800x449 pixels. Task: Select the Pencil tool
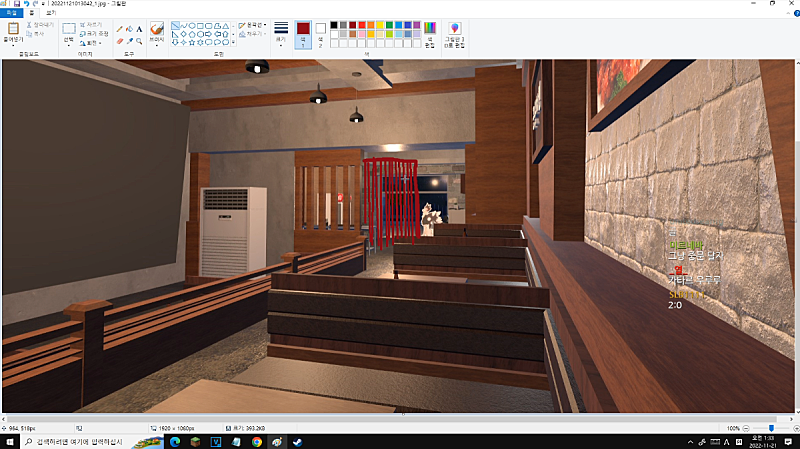click(119, 29)
